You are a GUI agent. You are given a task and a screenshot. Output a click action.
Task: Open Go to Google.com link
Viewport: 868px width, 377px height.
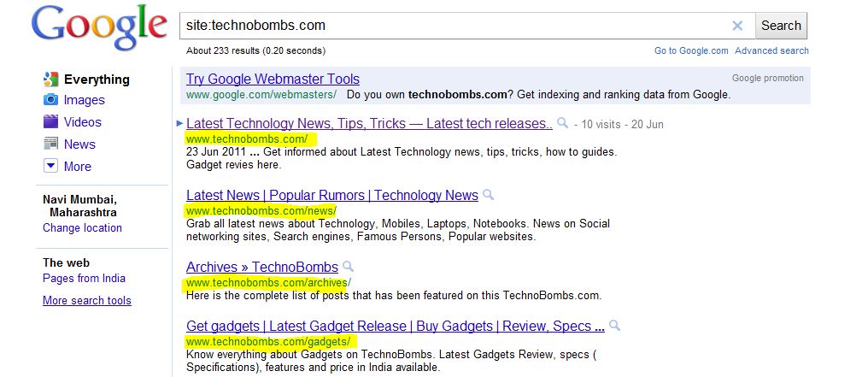(691, 51)
